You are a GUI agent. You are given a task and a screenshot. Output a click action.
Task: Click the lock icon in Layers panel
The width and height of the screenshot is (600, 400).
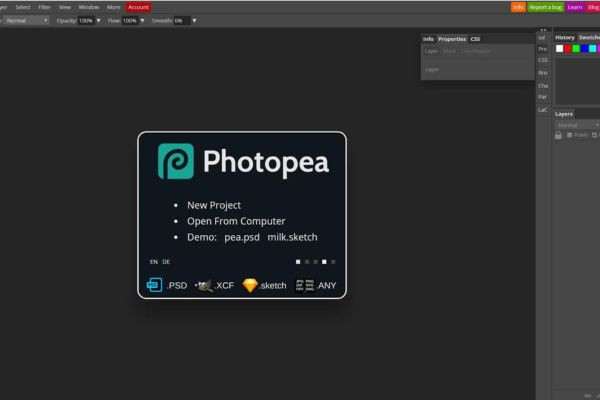coord(558,135)
